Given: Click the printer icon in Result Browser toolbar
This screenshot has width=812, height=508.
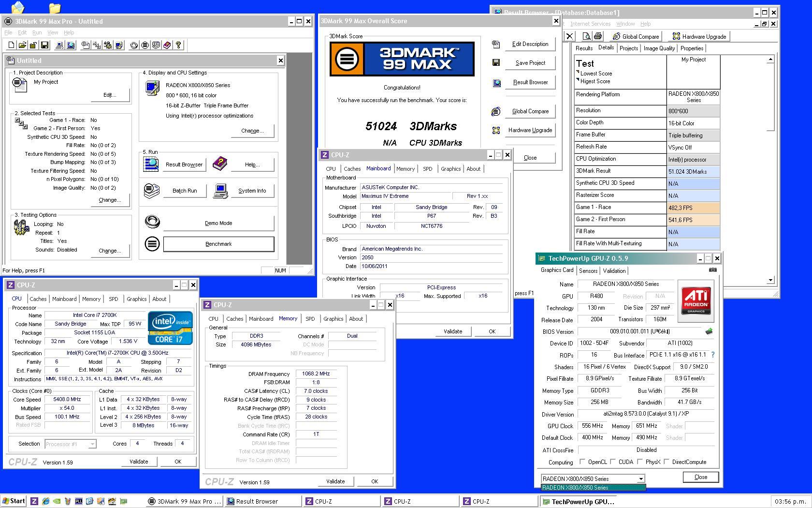Looking at the screenshot, I should [x=598, y=36].
